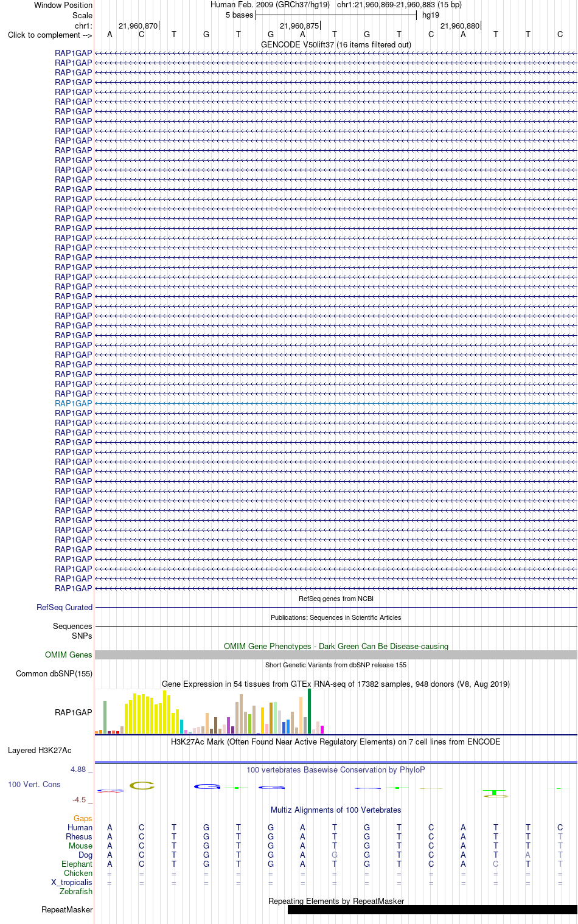Open 'Publications: Sequences in Scientific Articles' title
This screenshot has width=578, height=924.
pos(336,617)
